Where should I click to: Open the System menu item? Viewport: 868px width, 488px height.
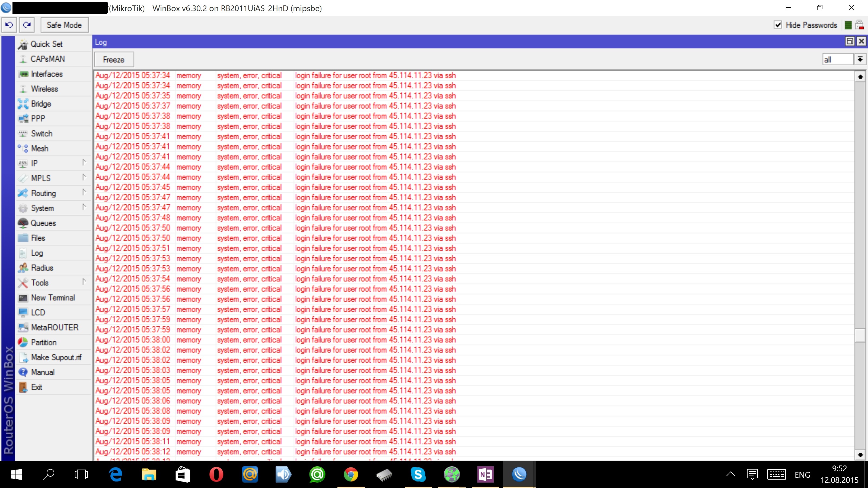[42, 208]
